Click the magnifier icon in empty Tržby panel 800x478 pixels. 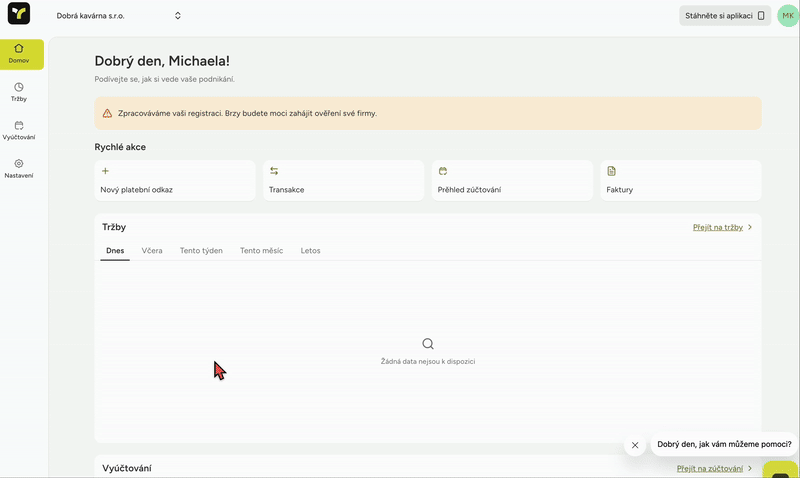pos(428,344)
